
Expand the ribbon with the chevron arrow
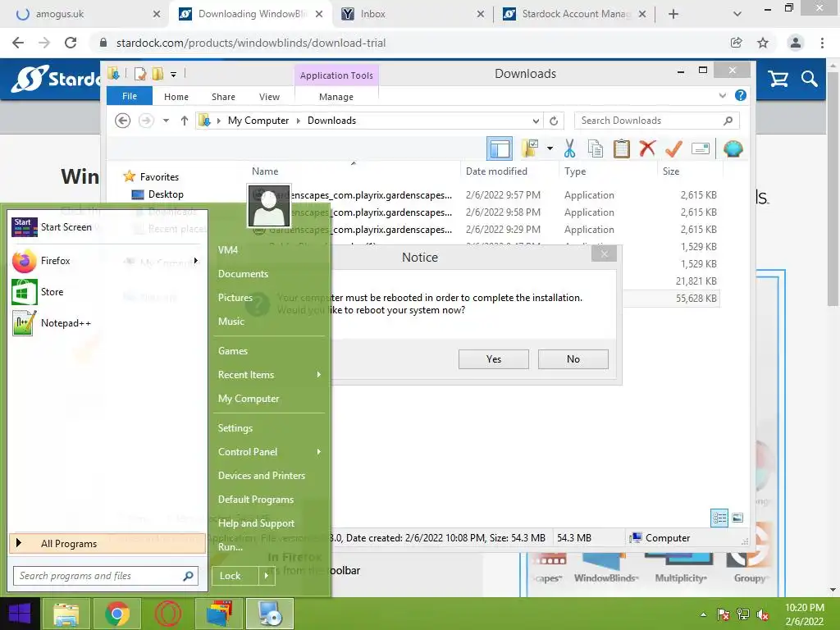722,95
